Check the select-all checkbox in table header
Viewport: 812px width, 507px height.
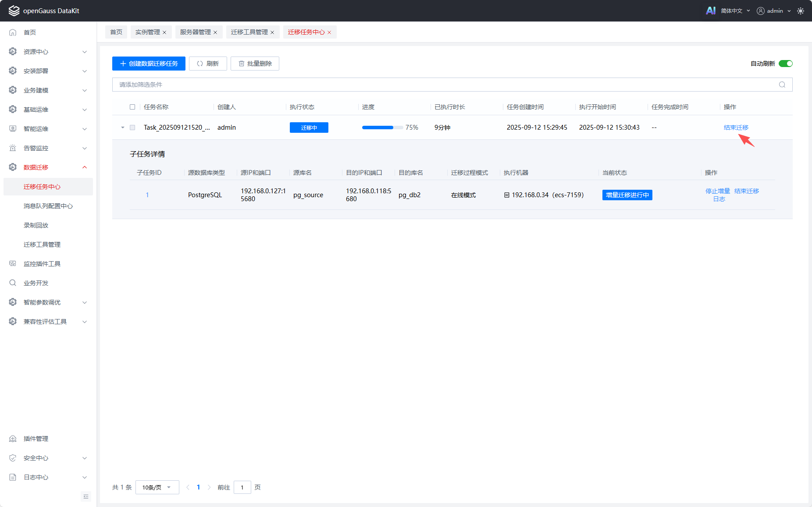point(132,107)
